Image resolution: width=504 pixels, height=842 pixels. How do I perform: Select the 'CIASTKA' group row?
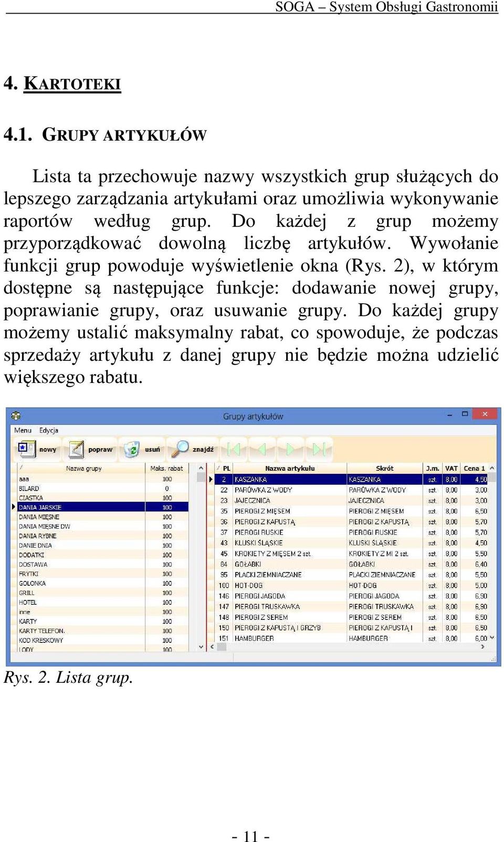tap(102, 498)
